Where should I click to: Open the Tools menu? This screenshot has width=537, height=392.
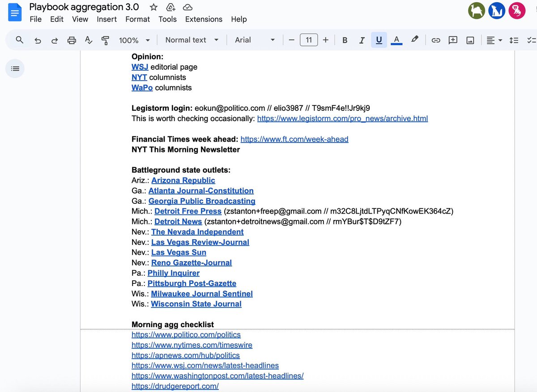(167, 19)
